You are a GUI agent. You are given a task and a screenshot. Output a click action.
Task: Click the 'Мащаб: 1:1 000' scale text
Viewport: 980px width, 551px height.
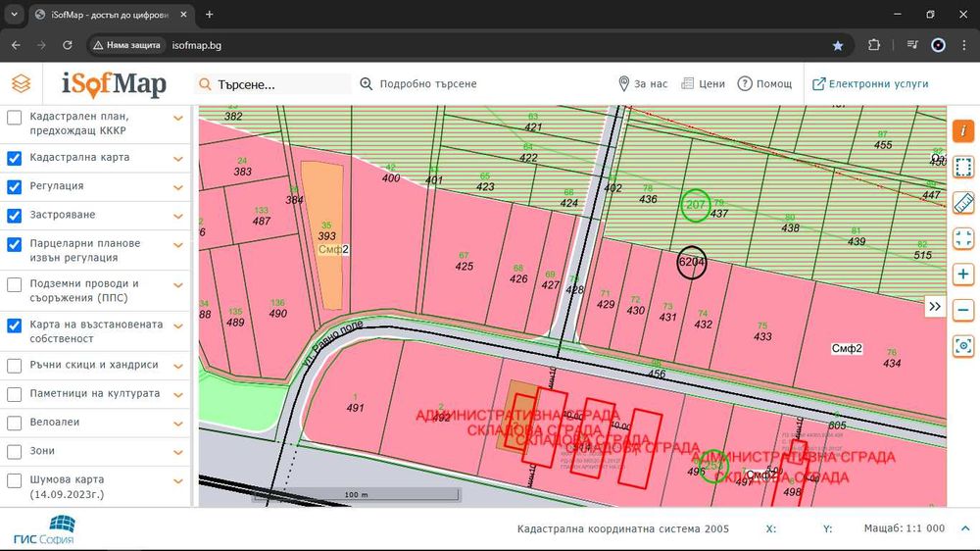(x=905, y=528)
